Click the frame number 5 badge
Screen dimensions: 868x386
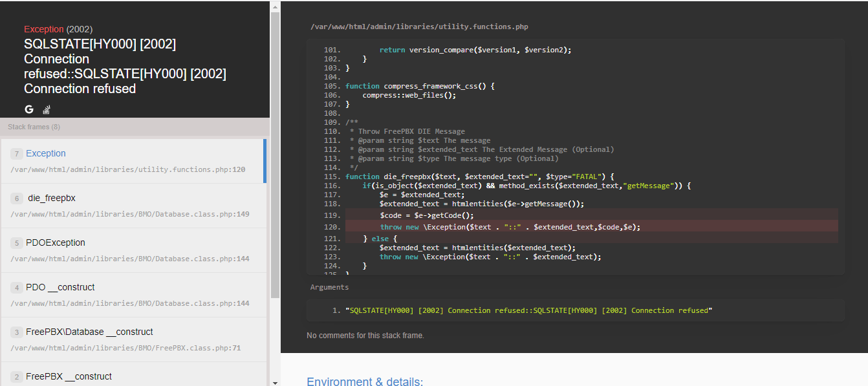[17, 243]
